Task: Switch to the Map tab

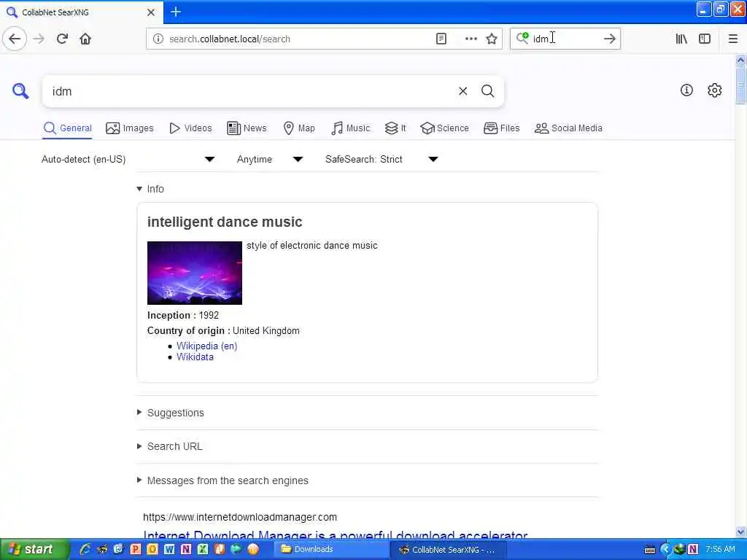Action: pos(298,128)
